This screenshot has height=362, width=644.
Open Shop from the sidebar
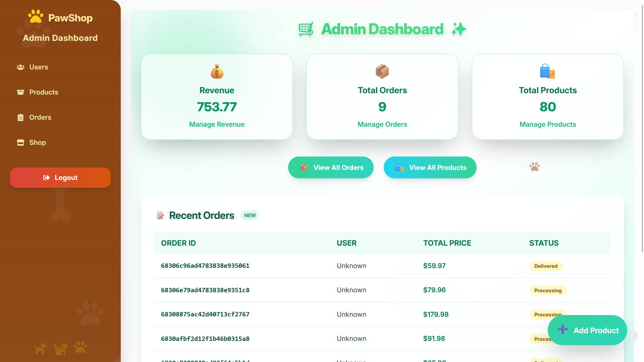click(x=38, y=142)
